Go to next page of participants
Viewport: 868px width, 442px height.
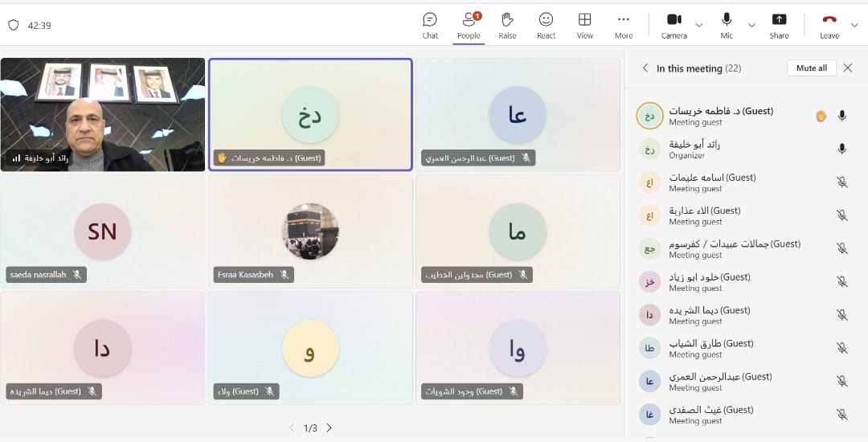330,428
